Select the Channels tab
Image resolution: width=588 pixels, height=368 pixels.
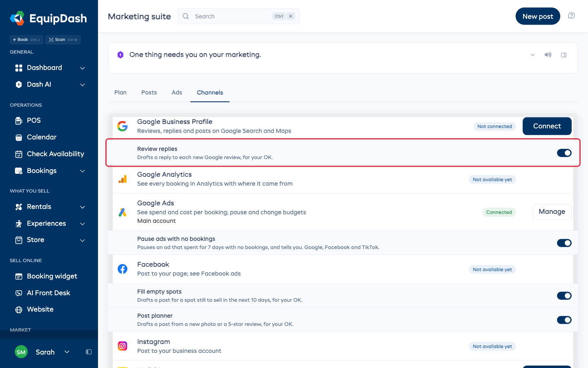pos(210,92)
